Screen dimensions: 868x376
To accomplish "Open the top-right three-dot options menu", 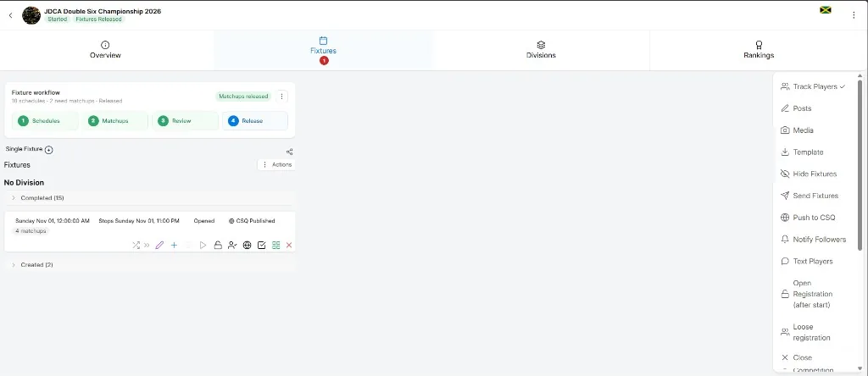I will (x=854, y=15).
